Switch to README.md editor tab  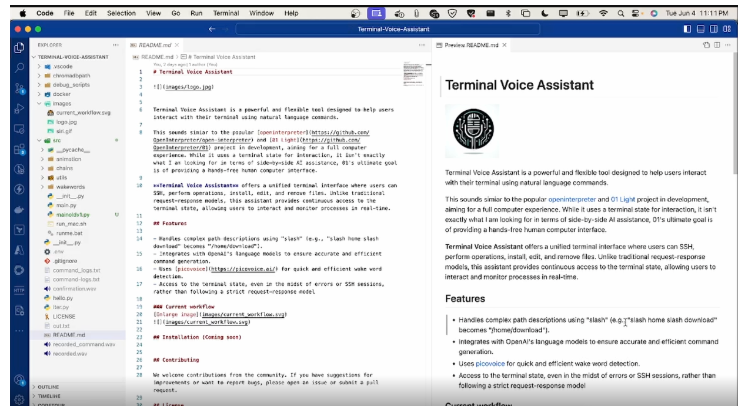point(154,45)
